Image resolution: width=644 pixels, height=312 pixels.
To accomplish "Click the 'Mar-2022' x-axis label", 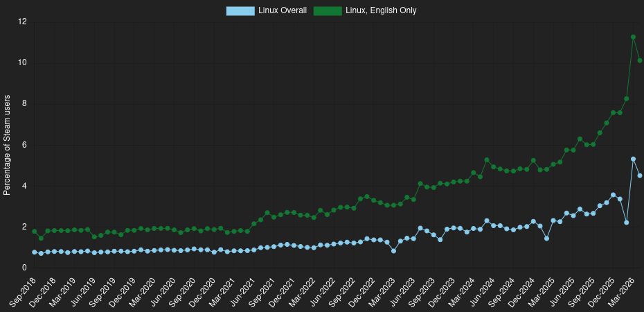I will [302, 291].
